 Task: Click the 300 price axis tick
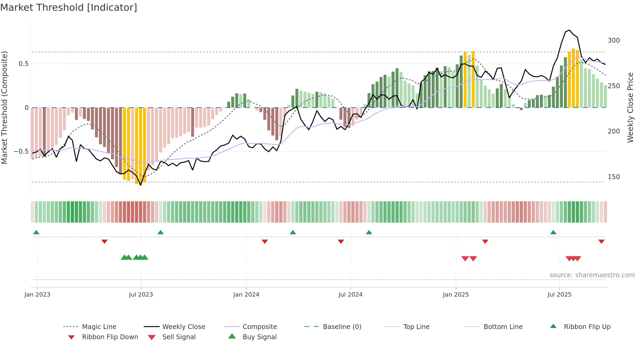[x=614, y=40]
